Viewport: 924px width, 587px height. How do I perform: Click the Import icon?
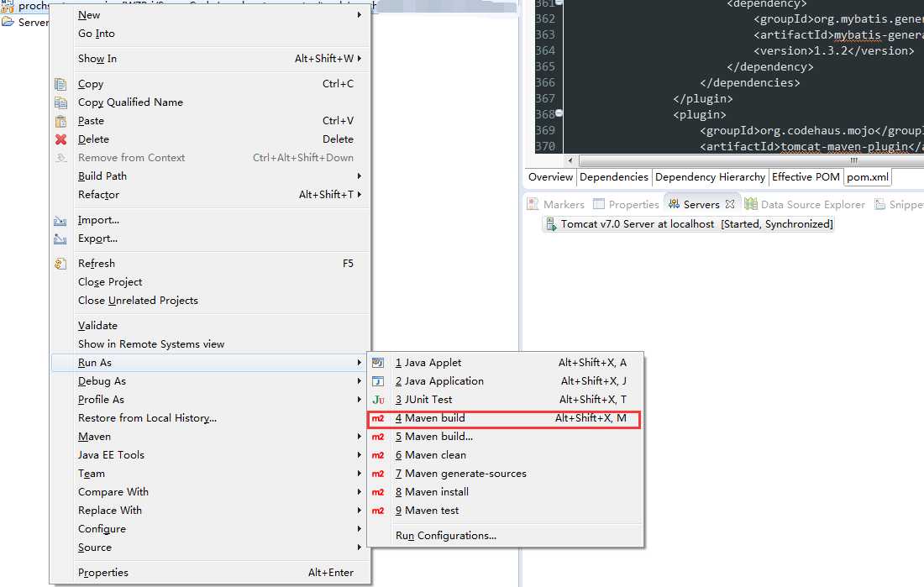(60, 220)
